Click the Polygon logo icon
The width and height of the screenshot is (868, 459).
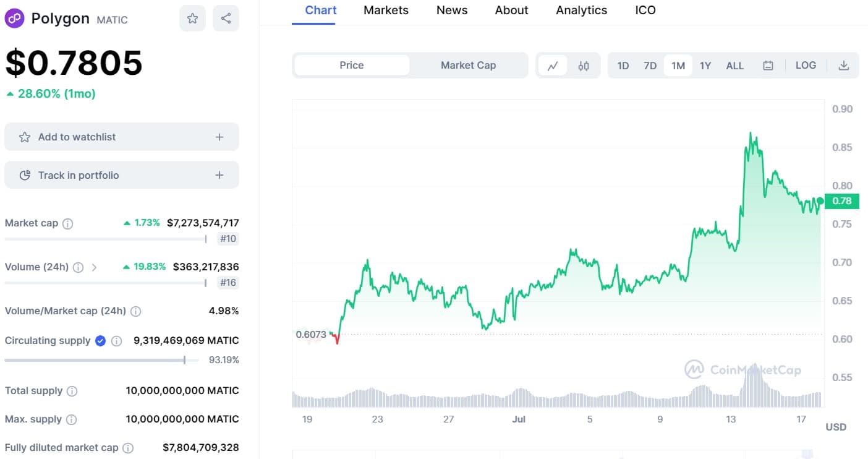coord(14,18)
